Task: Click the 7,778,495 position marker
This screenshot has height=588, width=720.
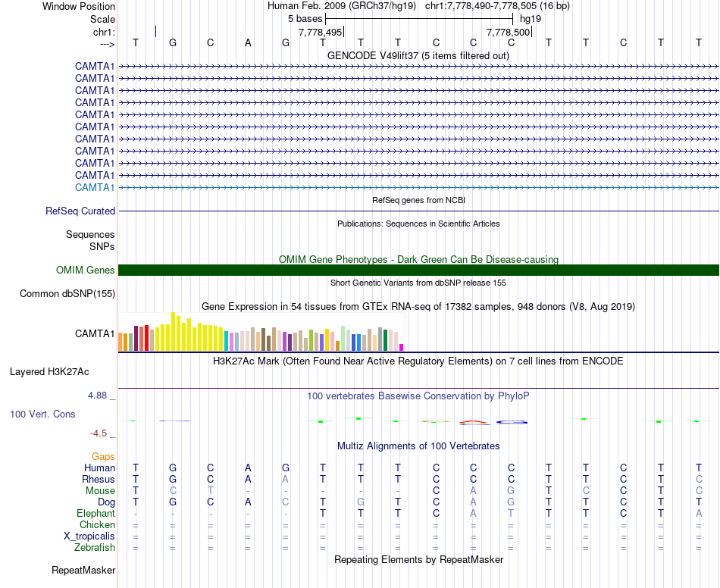Action: click(320, 32)
